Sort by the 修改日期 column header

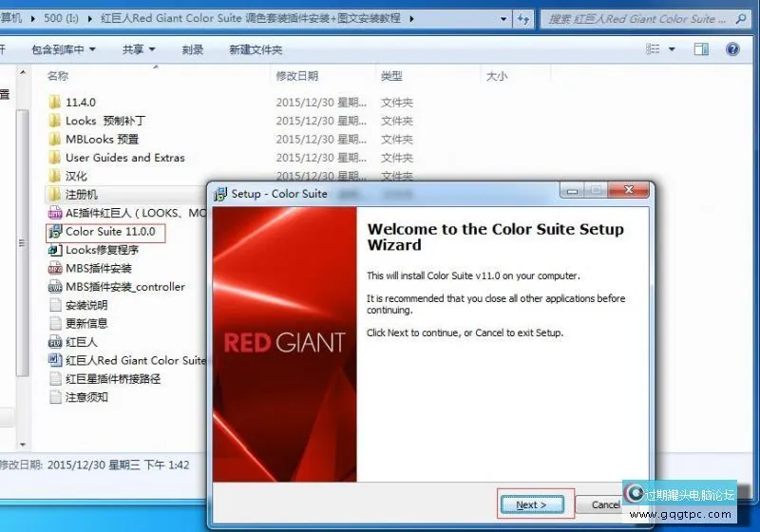[297, 76]
